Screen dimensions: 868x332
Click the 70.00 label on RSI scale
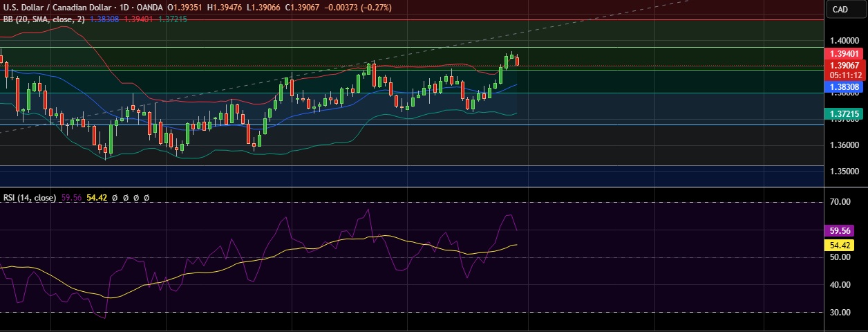pyautogui.click(x=840, y=202)
